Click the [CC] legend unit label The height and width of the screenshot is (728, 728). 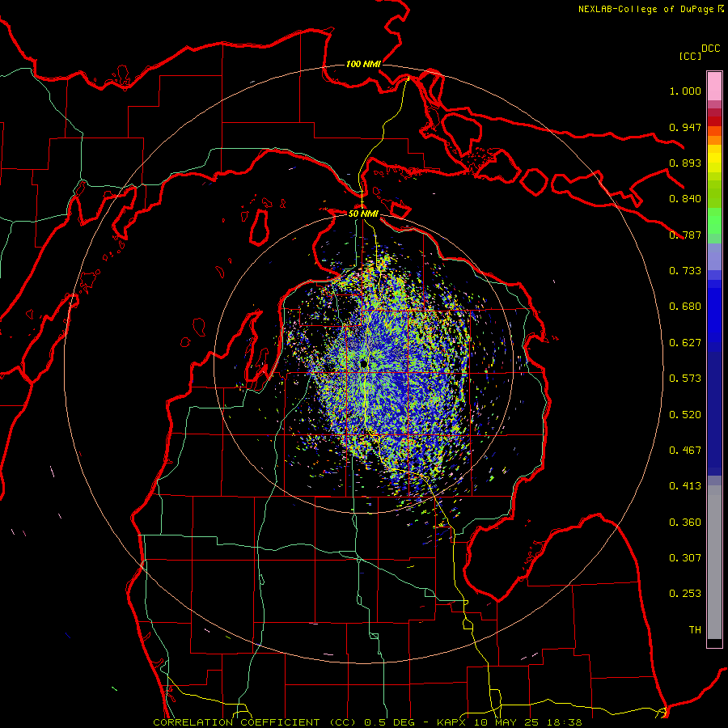[691, 56]
